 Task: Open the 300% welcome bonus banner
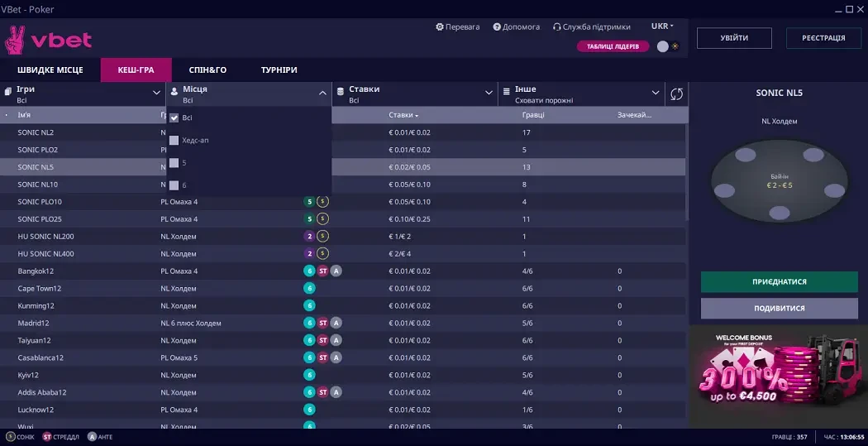778,376
